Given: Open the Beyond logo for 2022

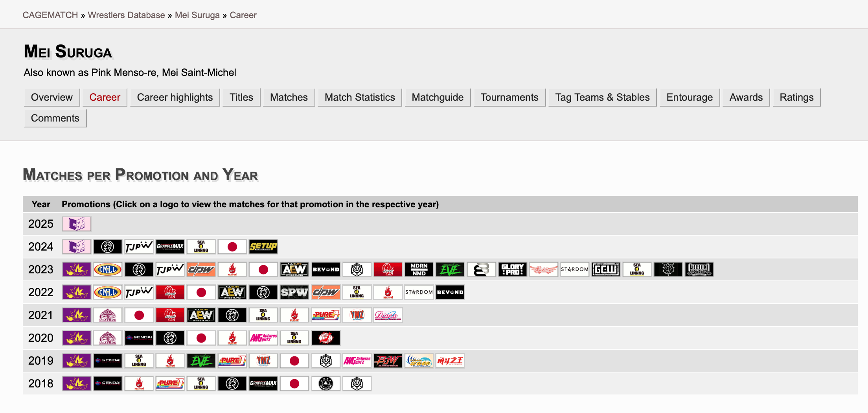Looking at the screenshot, I should [450, 292].
